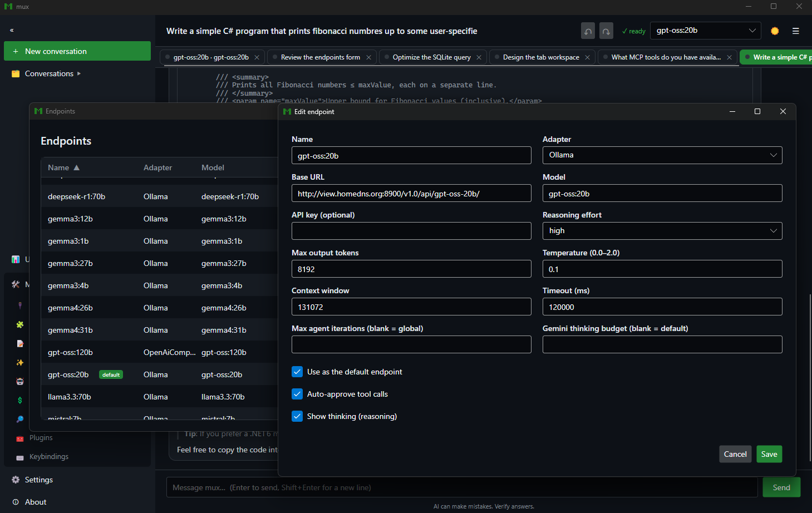Focus the Temperature field showing 0.1
Screen dimensions: 812x513
pos(662,269)
